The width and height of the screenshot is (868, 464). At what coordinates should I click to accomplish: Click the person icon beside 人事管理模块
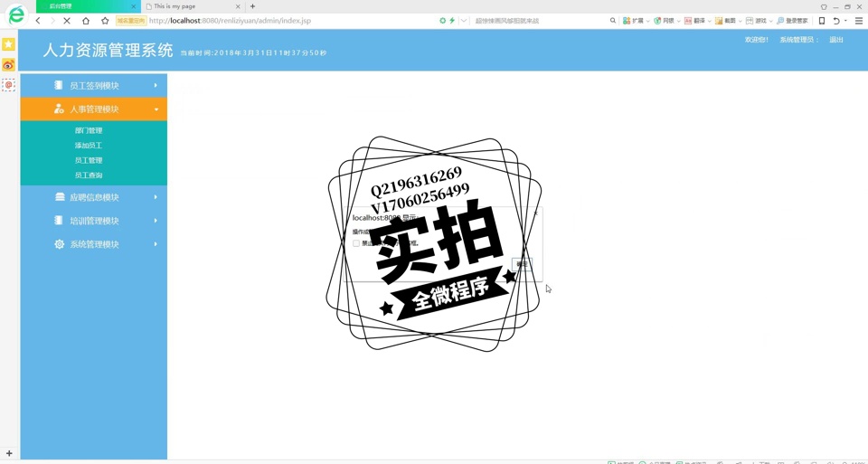click(59, 109)
